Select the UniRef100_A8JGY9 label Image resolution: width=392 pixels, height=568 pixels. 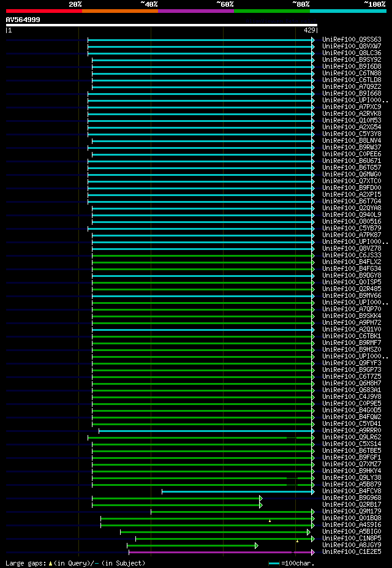[x=352, y=545]
